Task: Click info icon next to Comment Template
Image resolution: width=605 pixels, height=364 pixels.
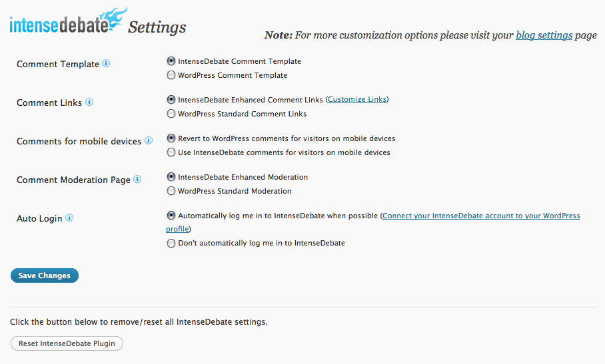Action: point(106,64)
